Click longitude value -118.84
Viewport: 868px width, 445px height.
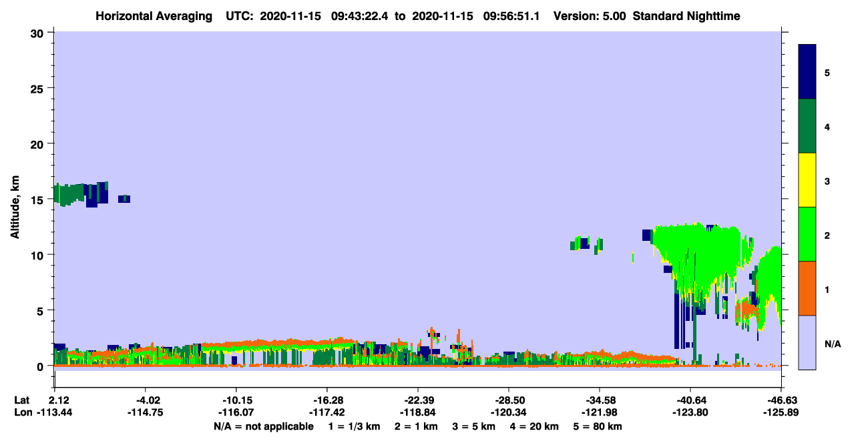coord(418,412)
